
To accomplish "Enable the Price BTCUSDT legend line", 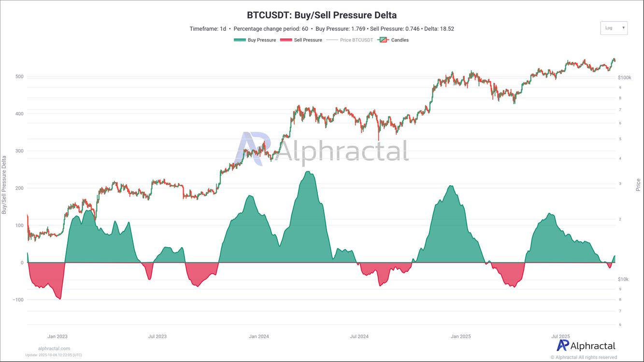I will [x=357, y=40].
